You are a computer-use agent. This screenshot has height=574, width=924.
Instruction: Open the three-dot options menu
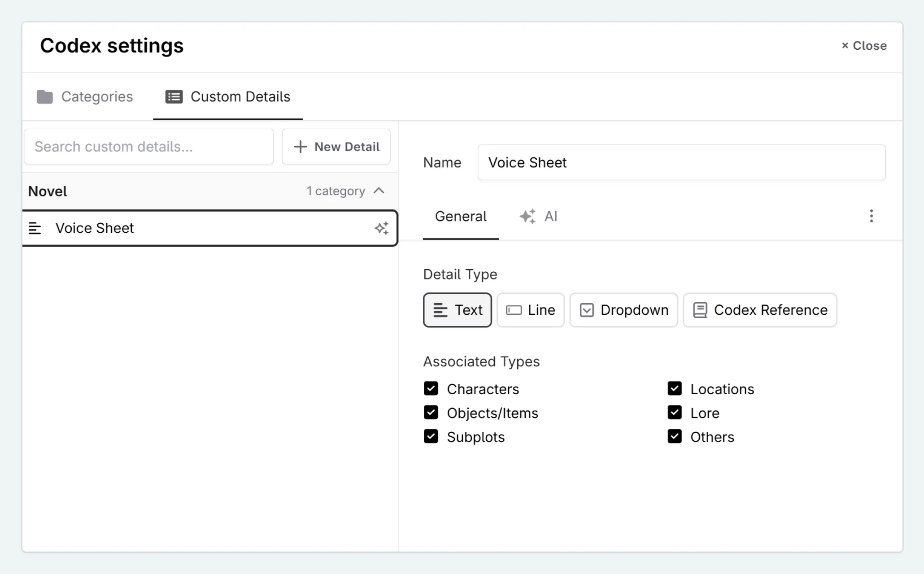pyautogui.click(x=872, y=216)
